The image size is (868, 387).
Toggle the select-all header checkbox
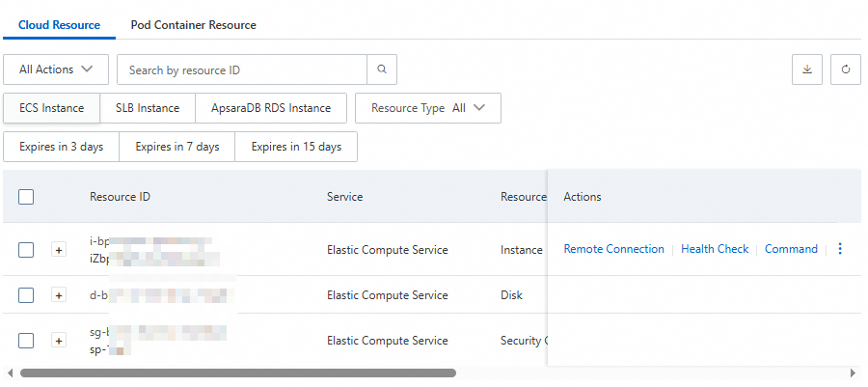[x=26, y=197]
